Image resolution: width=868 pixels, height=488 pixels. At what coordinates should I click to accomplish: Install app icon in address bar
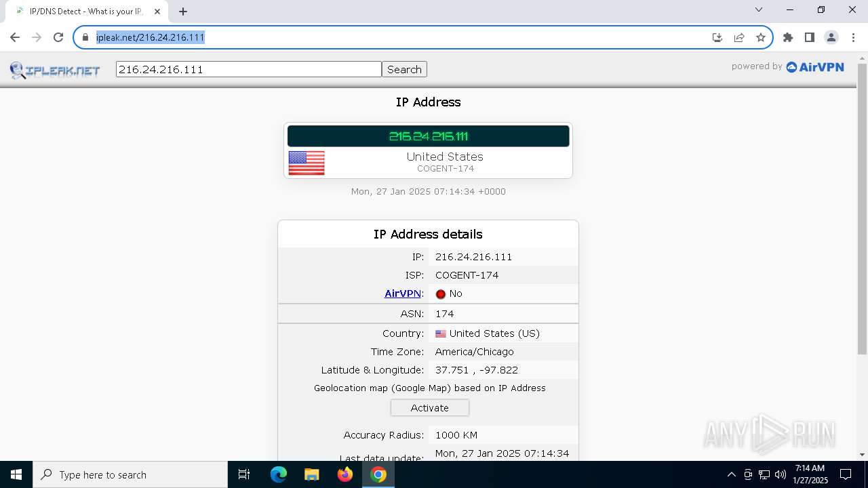click(717, 37)
